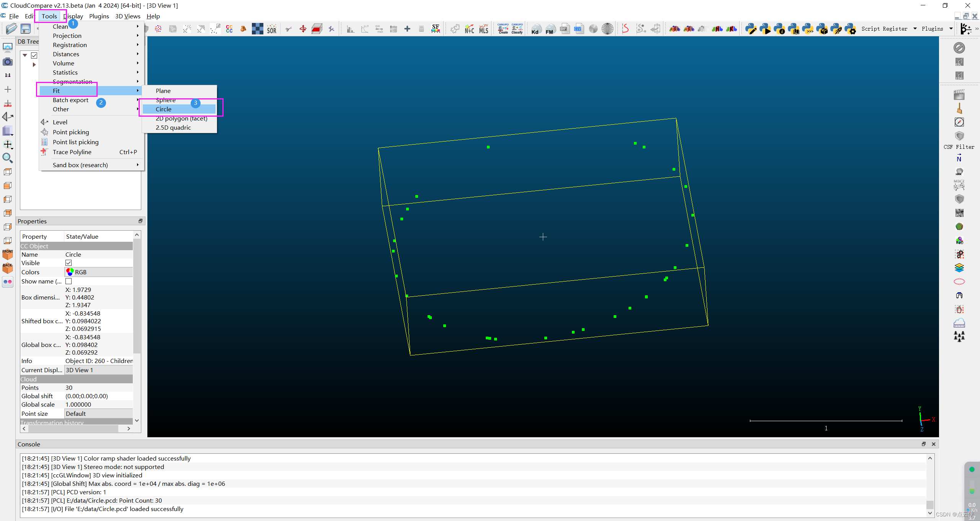Click the toolbar overflow chevron at far right
The height and width of the screenshot is (521, 980).
(x=977, y=29)
